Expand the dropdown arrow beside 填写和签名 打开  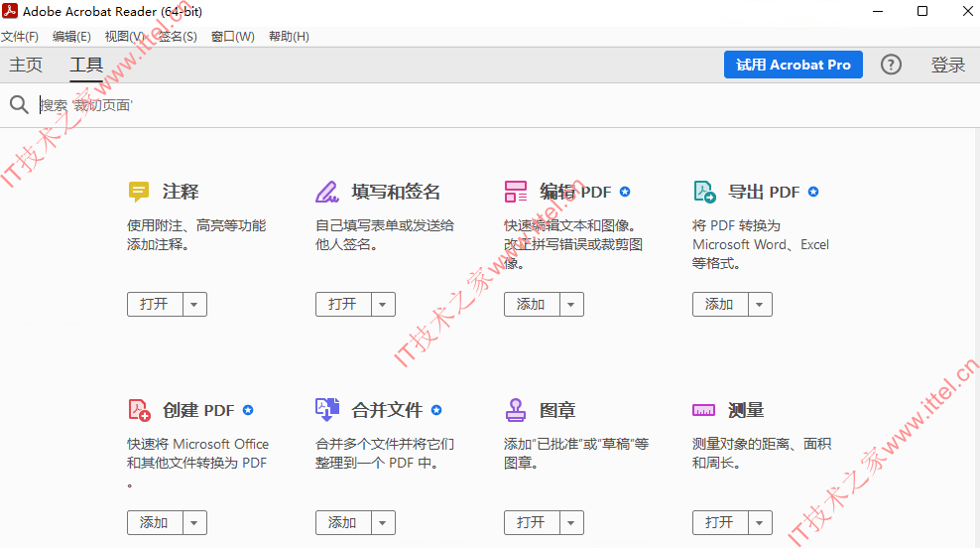coord(383,305)
